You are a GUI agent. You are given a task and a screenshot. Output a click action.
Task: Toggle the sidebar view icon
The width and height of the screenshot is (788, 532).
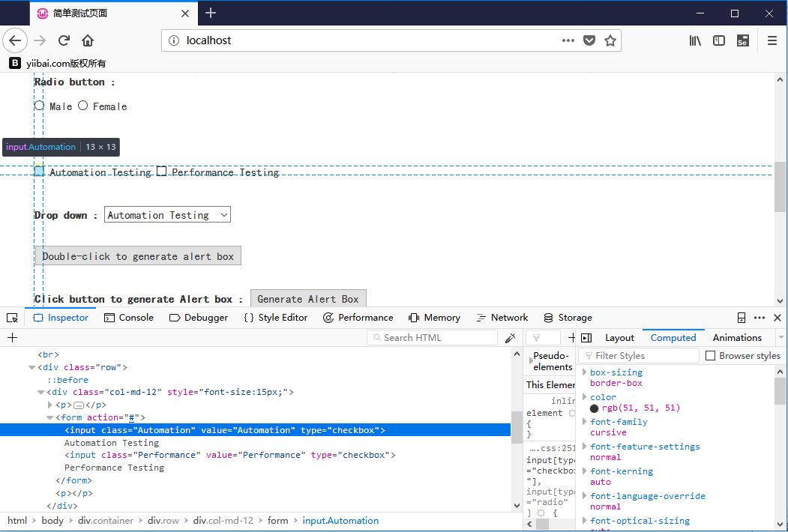[x=719, y=40]
